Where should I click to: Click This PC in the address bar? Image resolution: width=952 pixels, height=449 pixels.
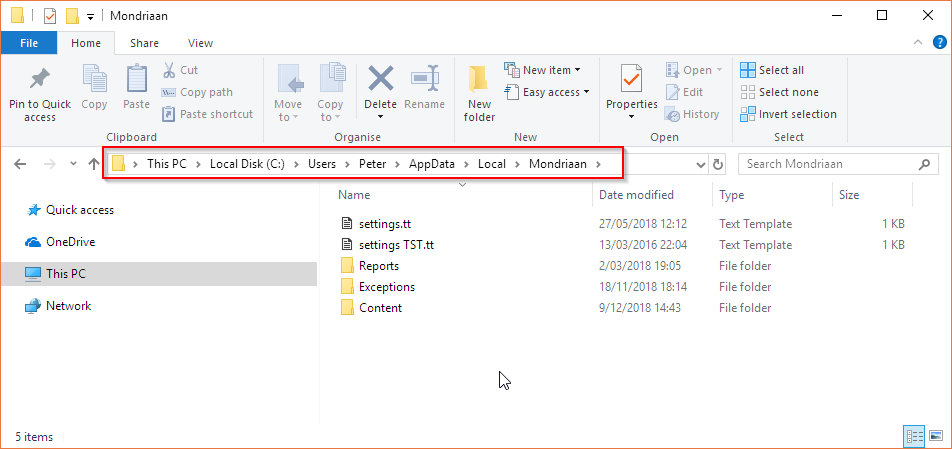tap(167, 164)
